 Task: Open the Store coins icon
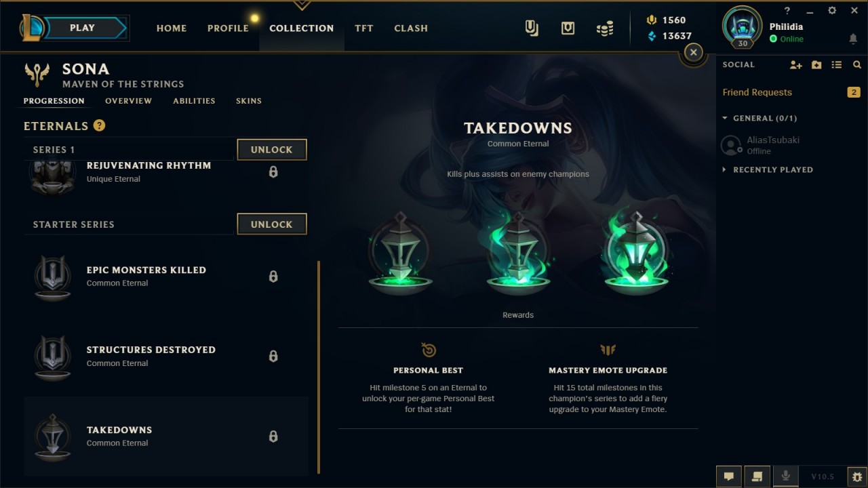[x=605, y=28]
